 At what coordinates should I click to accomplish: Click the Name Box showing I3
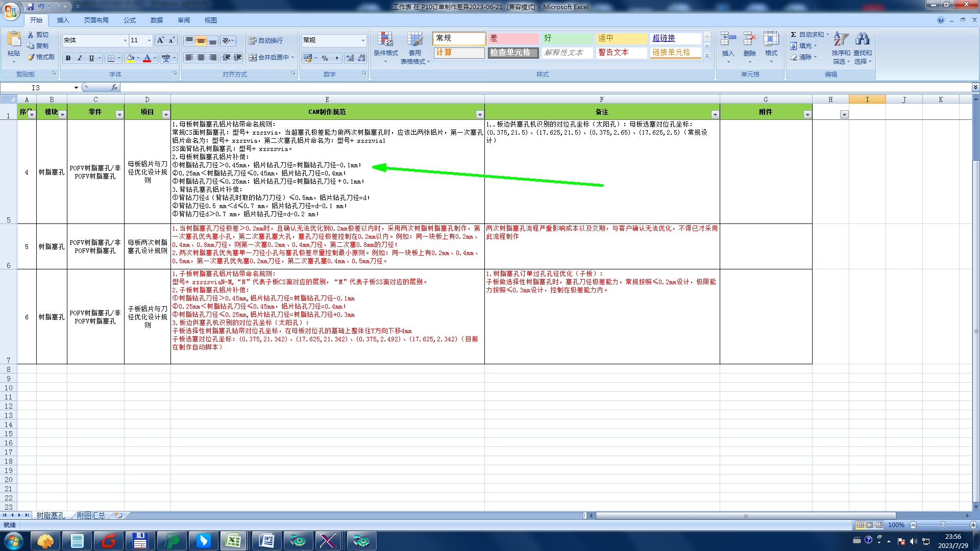(36, 88)
